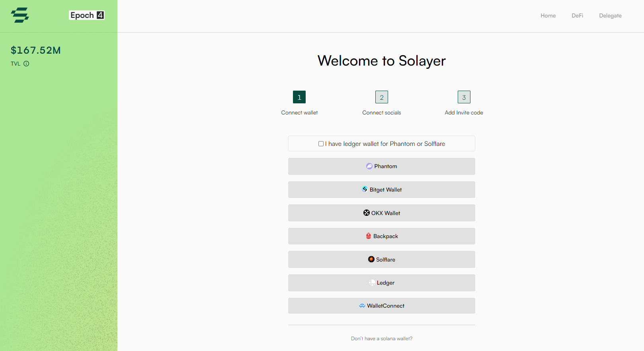Image resolution: width=644 pixels, height=351 pixels.
Task: Select step 1 Connect wallet box
Action: (299, 97)
